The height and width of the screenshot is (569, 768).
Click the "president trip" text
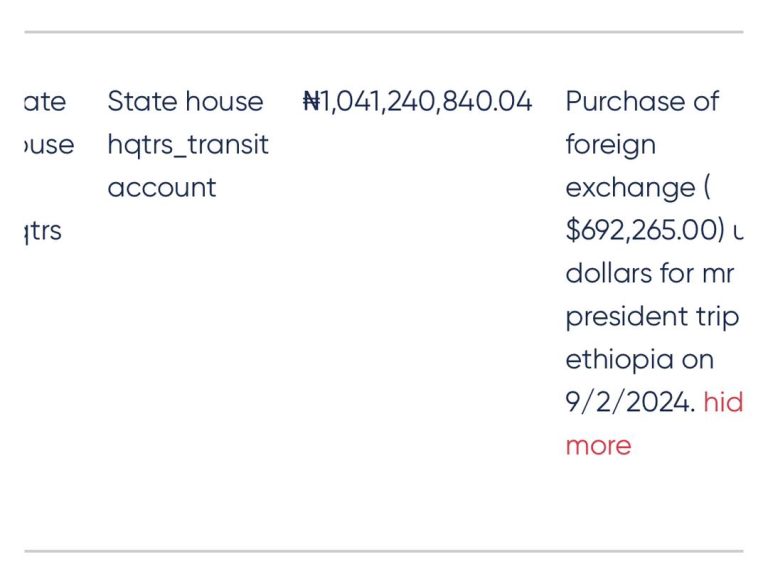[x=652, y=316]
